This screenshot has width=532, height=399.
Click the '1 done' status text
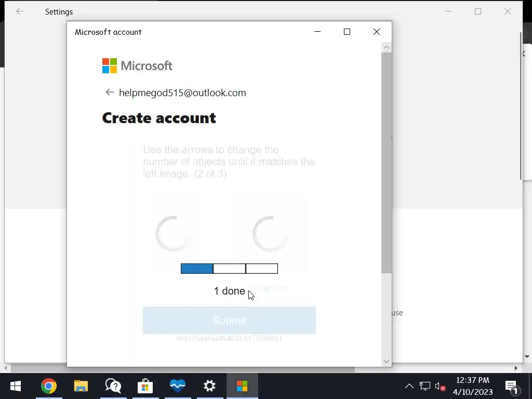coord(229,291)
